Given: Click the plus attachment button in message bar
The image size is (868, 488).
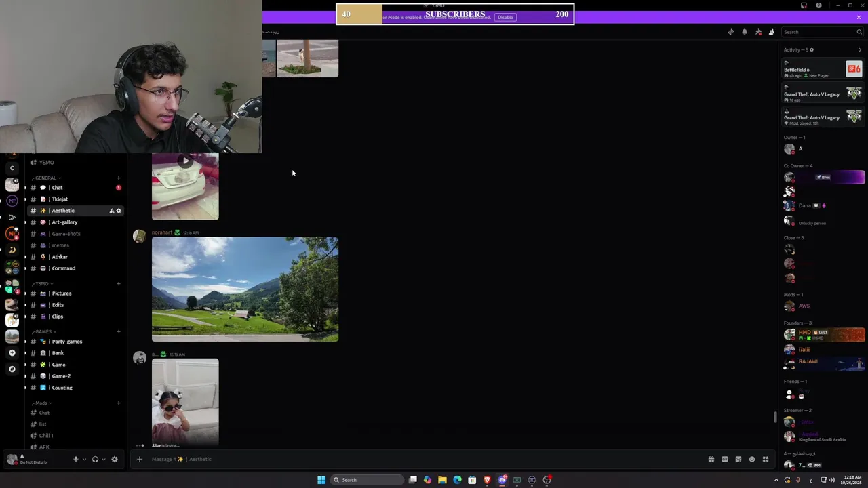Looking at the screenshot, I should pyautogui.click(x=140, y=459).
